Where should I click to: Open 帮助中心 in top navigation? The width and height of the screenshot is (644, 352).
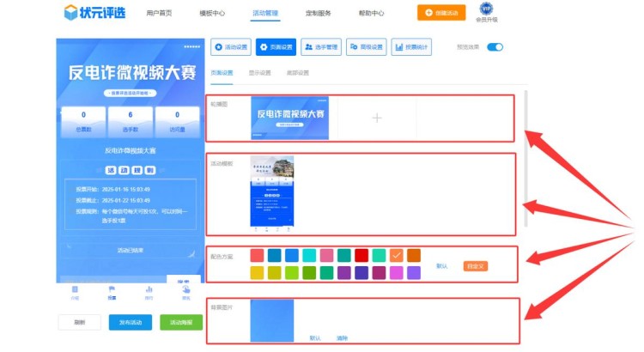click(371, 14)
